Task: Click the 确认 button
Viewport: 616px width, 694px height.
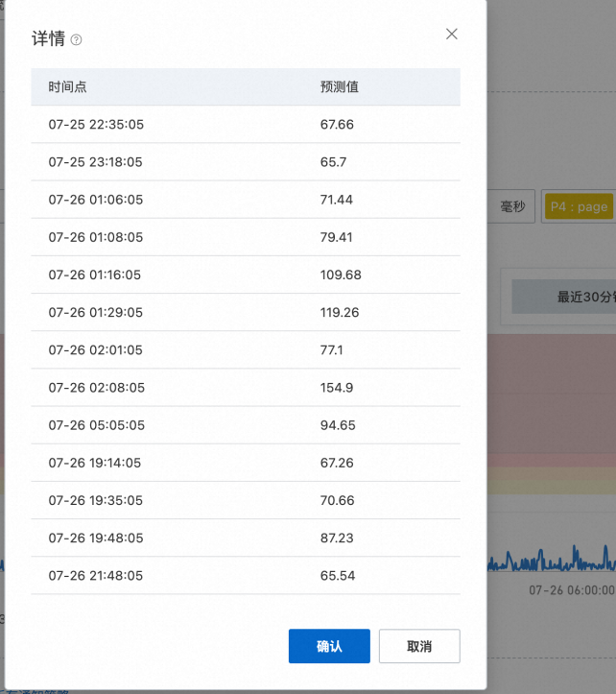Action: pos(329,646)
